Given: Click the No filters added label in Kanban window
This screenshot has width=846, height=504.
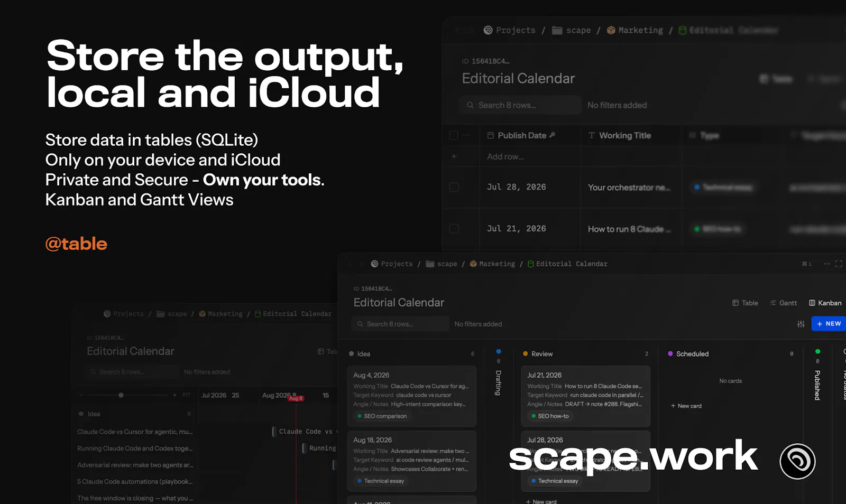Looking at the screenshot, I should [x=478, y=324].
